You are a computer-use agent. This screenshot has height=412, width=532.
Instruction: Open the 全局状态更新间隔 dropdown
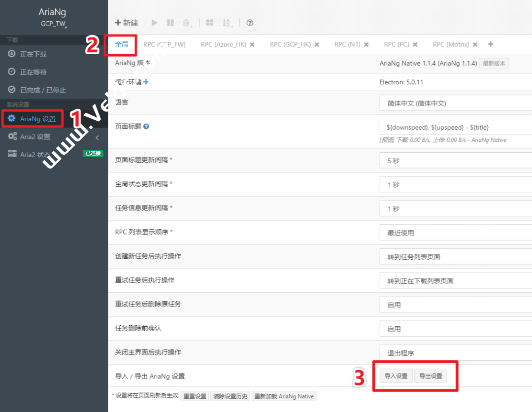pos(456,185)
